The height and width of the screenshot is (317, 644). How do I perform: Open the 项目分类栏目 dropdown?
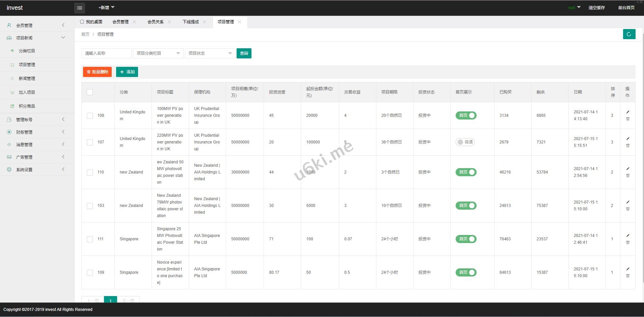pos(158,53)
